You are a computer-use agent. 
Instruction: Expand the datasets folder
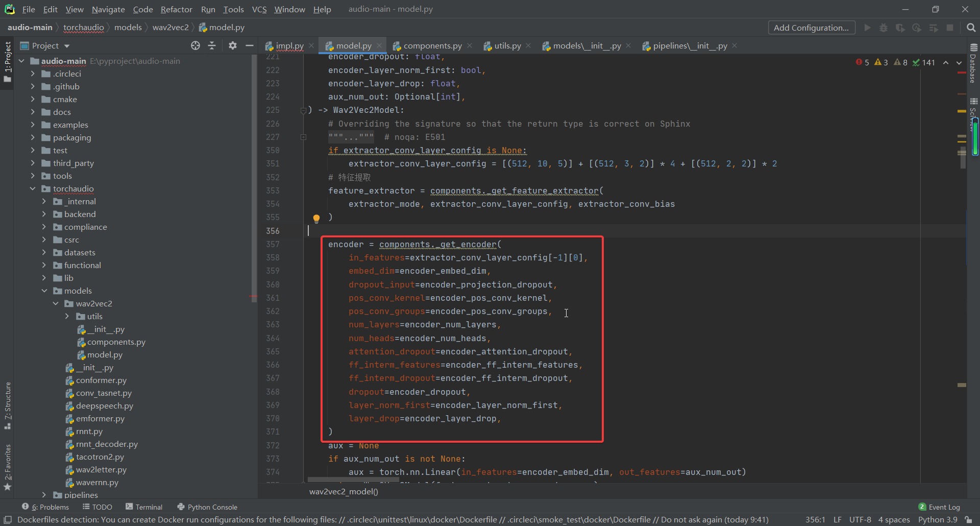tap(44, 252)
